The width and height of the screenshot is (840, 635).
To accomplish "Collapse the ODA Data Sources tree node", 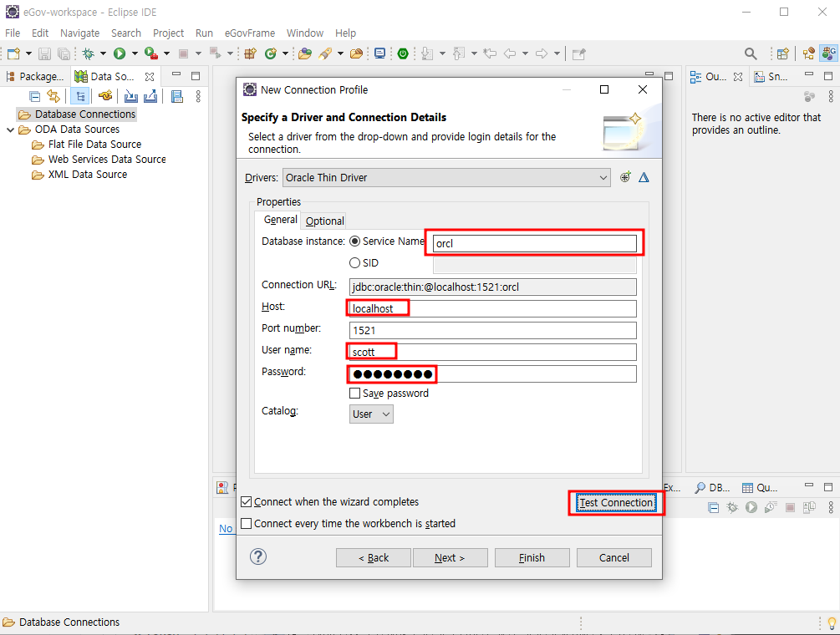I will [x=10, y=130].
